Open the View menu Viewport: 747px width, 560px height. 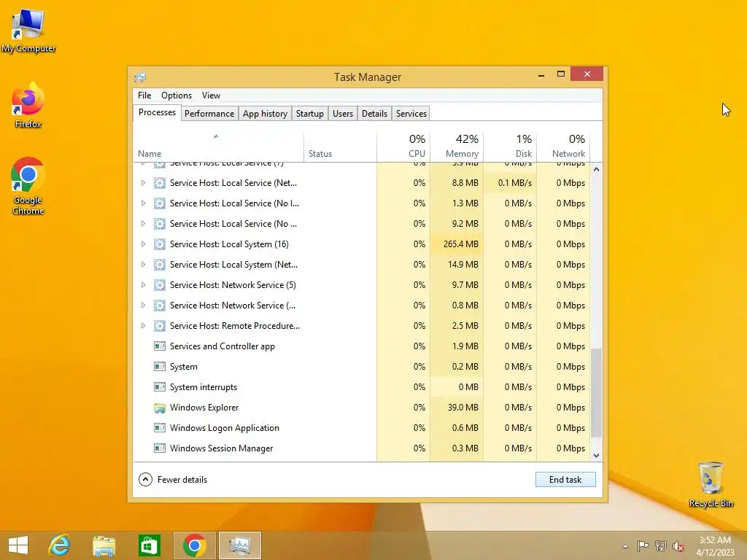pyautogui.click(x=211, y=96)
